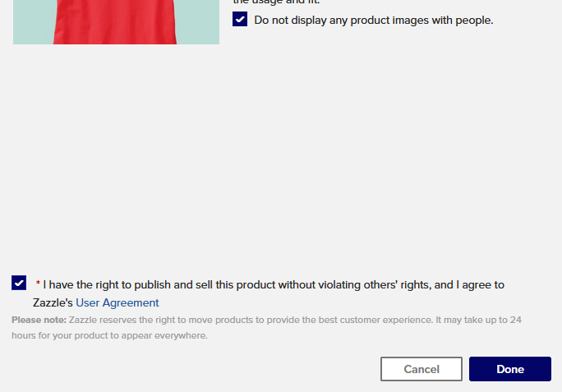562x392 pixels.
Task: Finish publishing by clicking Done
Action: (x=510, y=369)
